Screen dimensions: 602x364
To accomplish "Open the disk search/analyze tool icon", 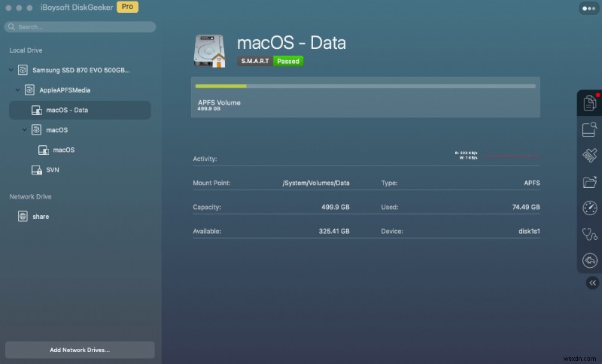I will (590, 129).
